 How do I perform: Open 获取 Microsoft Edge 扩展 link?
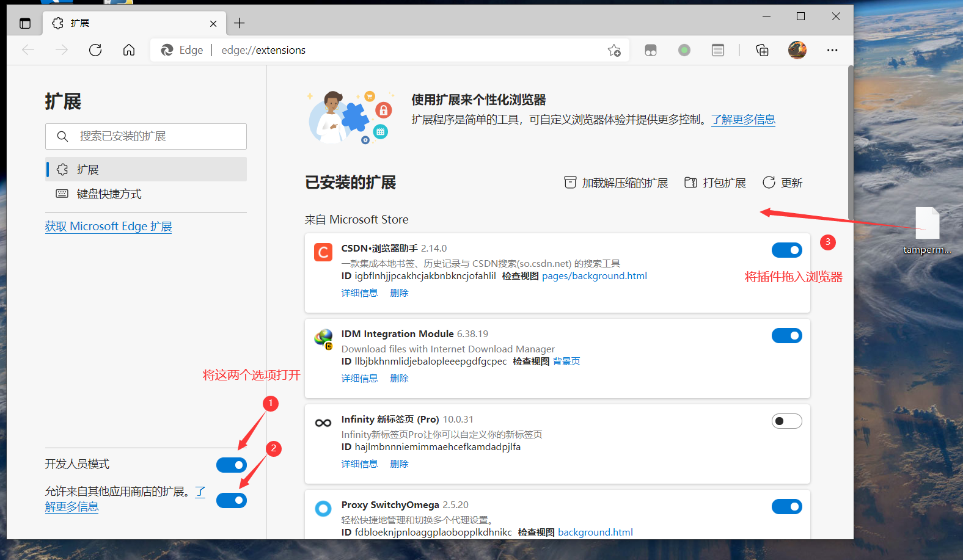(x=108, y=227)
